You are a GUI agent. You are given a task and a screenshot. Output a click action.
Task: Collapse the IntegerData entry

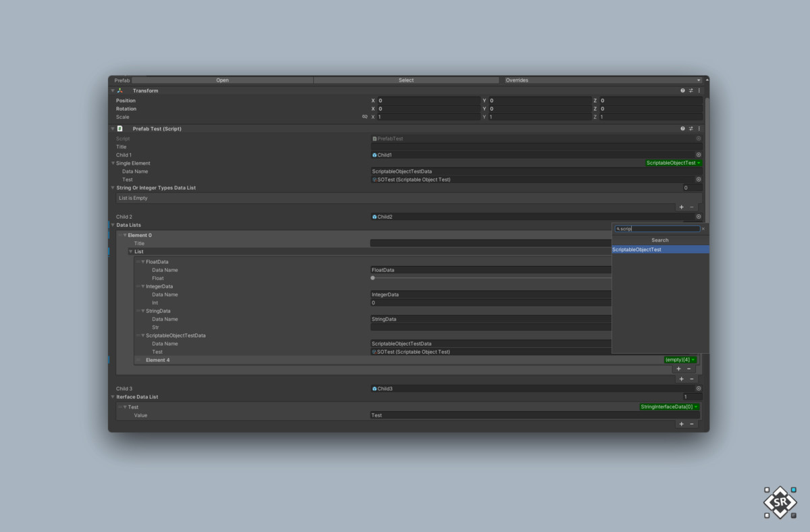coord(143,286)
